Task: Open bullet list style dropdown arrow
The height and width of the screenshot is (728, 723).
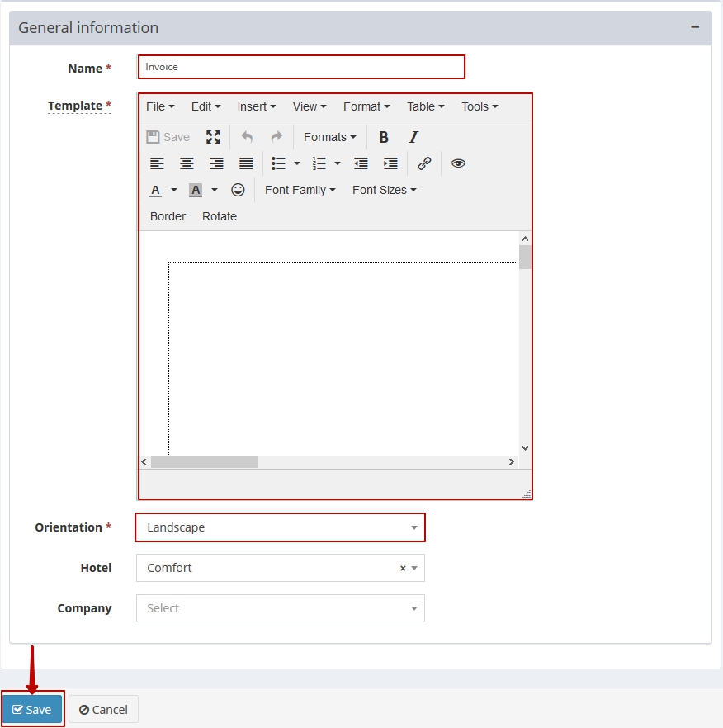Action: [297, 163]
